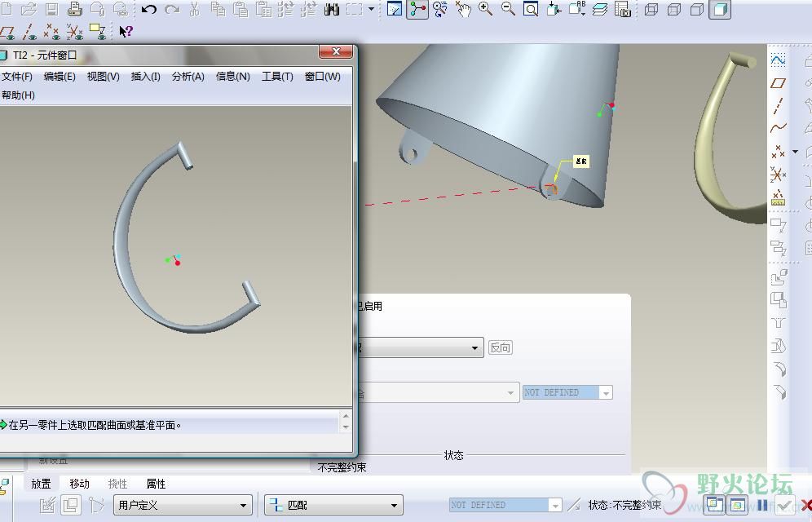Image resolution: width=812 pixels, height=522 pixels.
Task: Click the Print icon in toolbar
Action: tap(74, 10)
